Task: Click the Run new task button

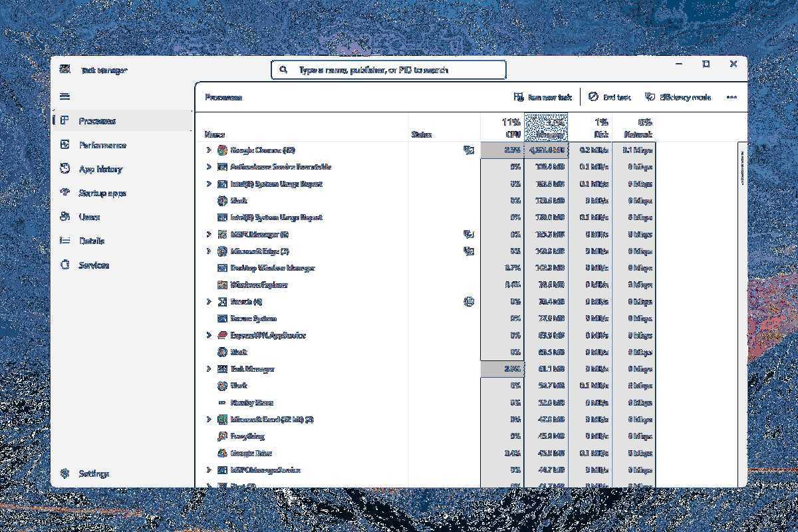Action: tap(543, 97)
